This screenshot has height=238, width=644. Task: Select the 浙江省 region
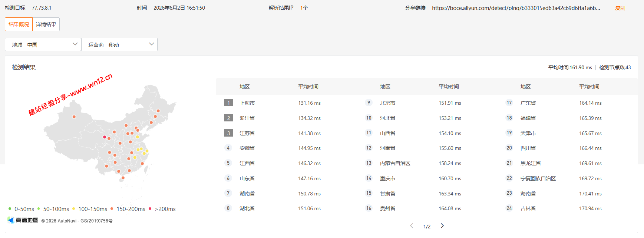point(247,118)
